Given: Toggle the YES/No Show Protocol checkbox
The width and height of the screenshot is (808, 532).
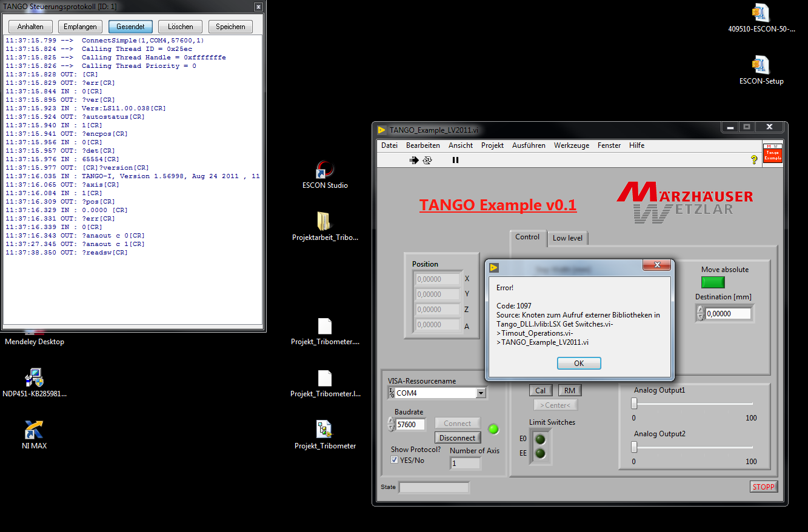Looking at the screenshot, I should click(x=395, y=460).
